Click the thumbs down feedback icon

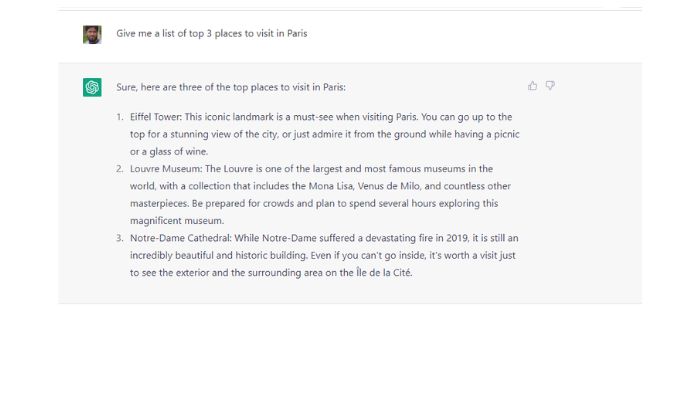550,86
